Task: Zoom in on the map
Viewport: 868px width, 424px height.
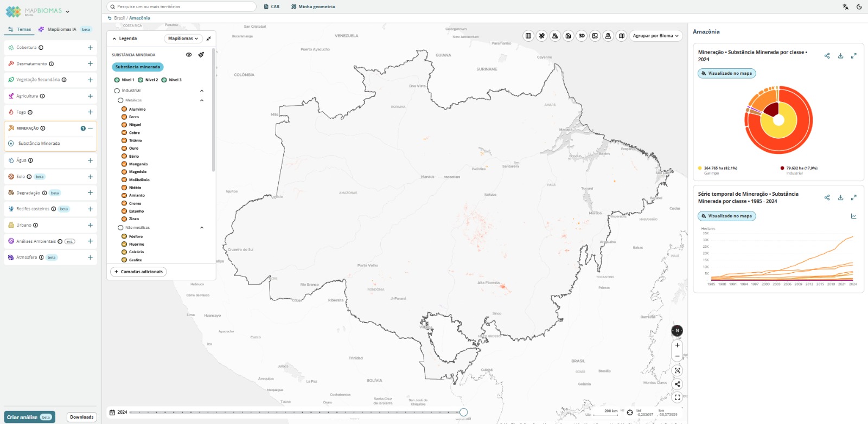Action: tap(677, 345)
